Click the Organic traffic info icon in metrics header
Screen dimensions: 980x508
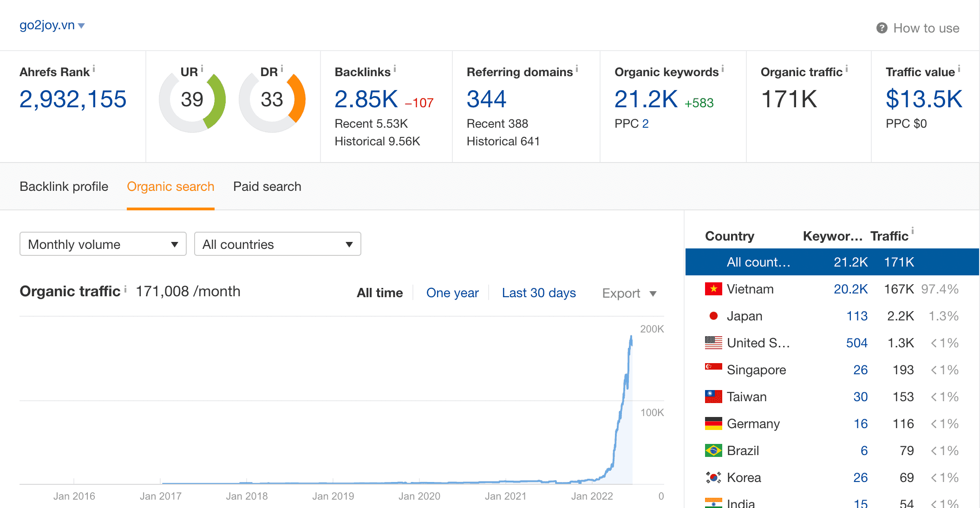[847, 69]
